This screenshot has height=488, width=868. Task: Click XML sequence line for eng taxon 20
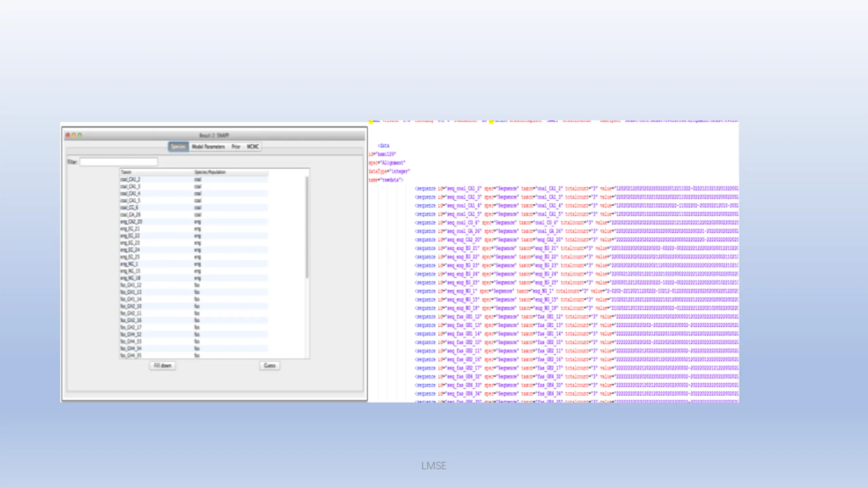[576, 240]
